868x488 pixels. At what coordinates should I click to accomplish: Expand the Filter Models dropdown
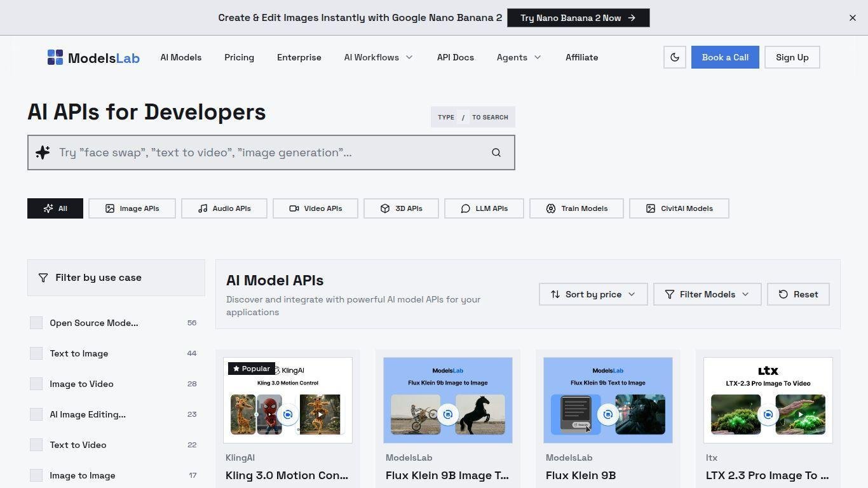tap(707, 294)
